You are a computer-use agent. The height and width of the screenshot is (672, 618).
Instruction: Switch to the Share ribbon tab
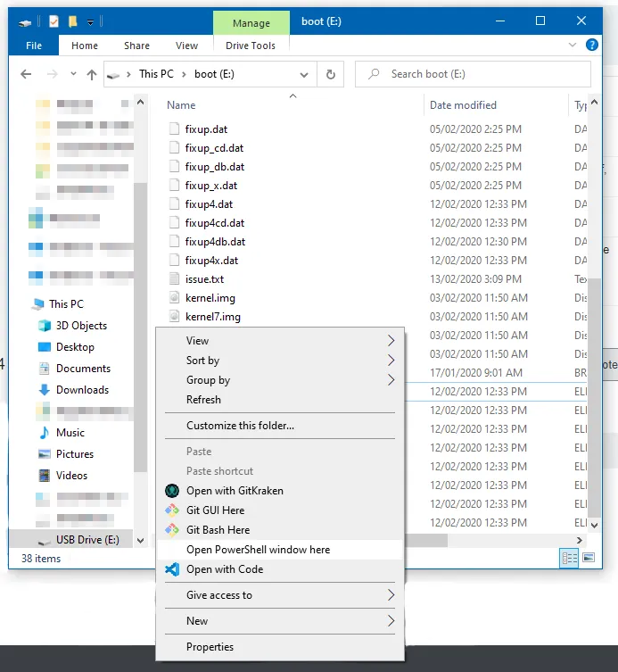tap(136, 46)
